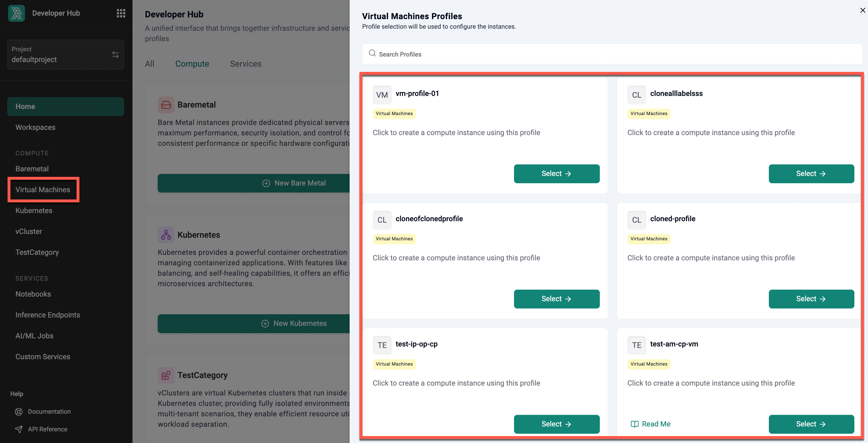Open the Read Me link for test-am-cp-vm
The image size is (868, 443).
650,424
